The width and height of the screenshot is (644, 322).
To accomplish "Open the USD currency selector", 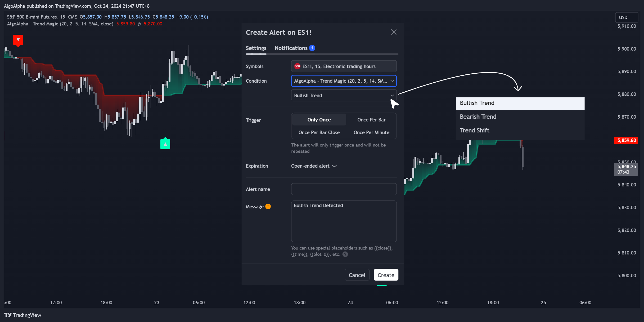I will (627, 17).
